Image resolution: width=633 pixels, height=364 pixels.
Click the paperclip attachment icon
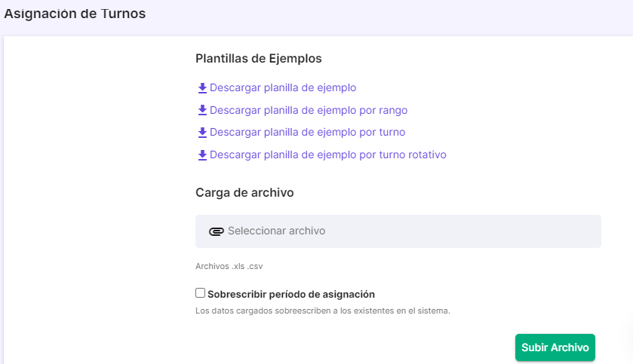click(x=216, y=231)
